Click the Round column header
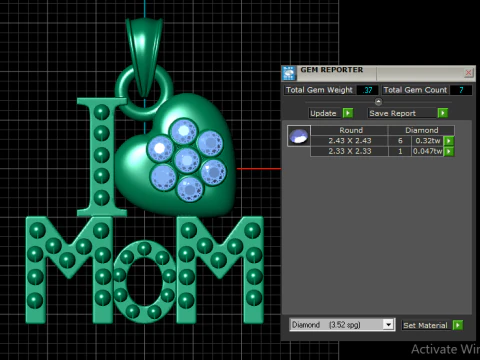The height and width of the screenshot is (360, 480). click(351, 130)
